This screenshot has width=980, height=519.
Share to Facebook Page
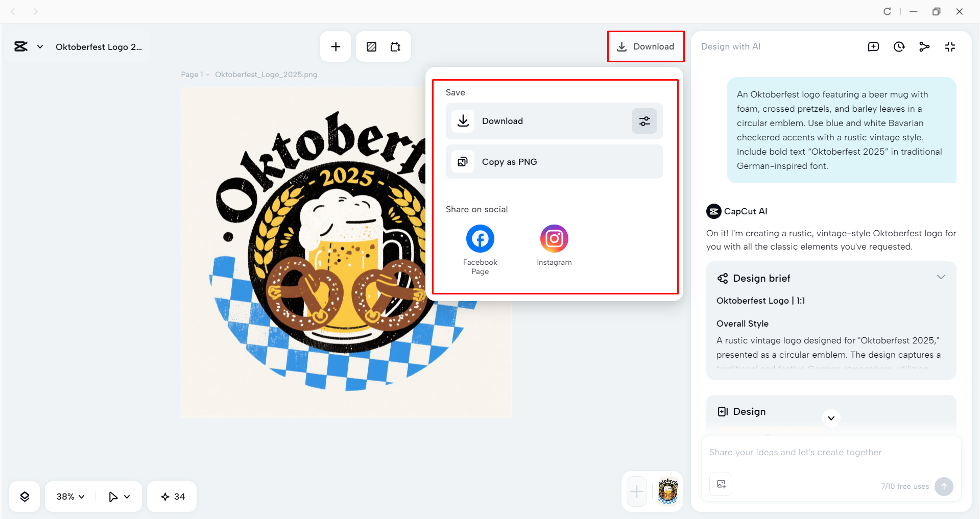tap(480, 250)
